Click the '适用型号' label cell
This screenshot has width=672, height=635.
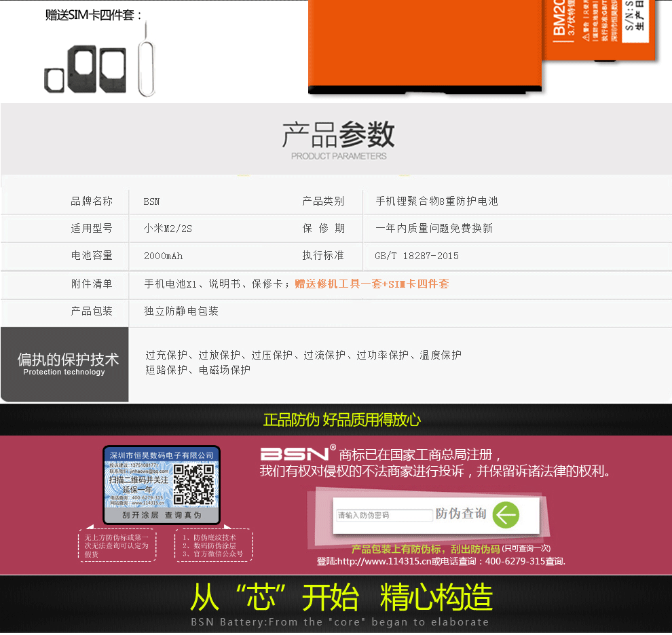point(91,229)
